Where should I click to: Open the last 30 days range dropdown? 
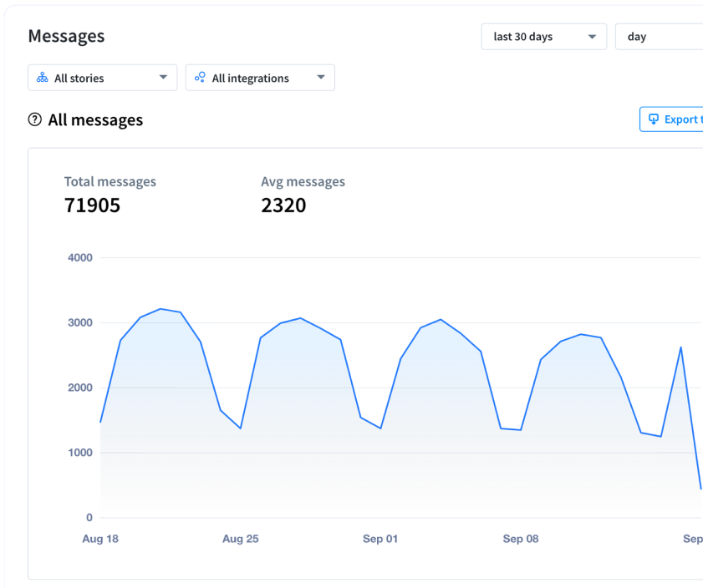(543, 37)
